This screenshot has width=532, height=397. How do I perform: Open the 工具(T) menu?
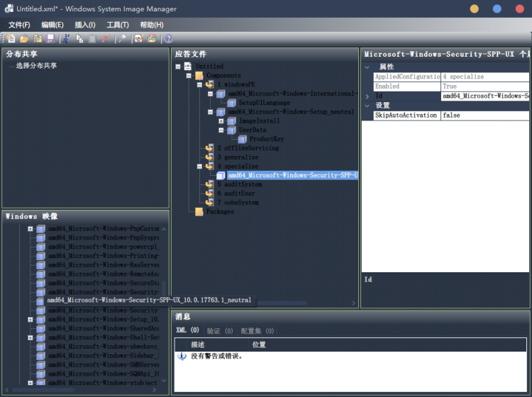pyautogui.click(x=117, y=25)
